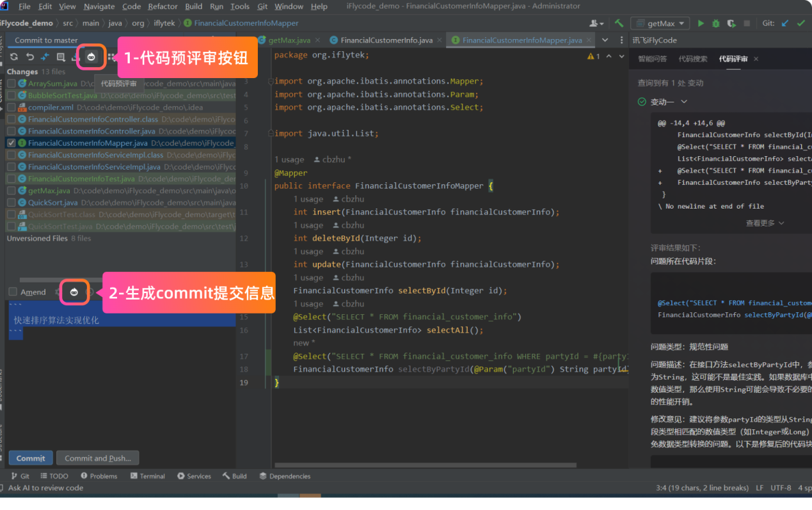Uncheck the FinancialCustomerInfoMapper.java checkbox
Viewport: 812px width, 510px height.
tap(12, 143)
